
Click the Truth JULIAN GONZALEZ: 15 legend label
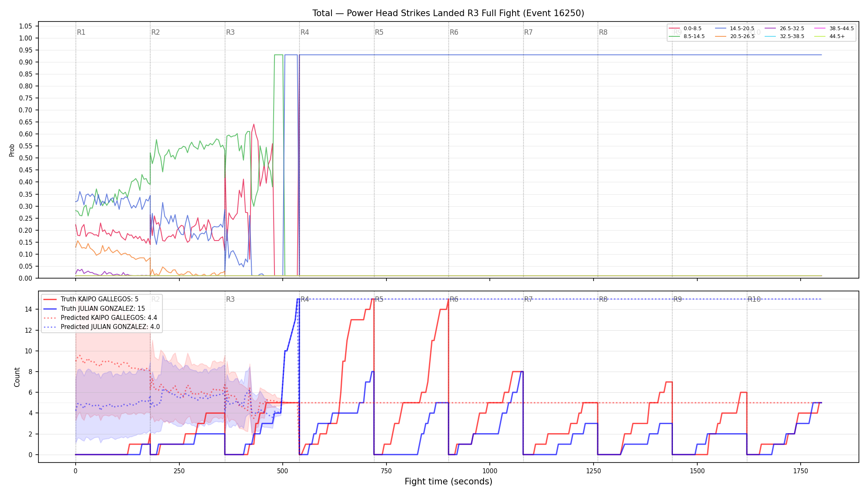click(x=103, y=308)
